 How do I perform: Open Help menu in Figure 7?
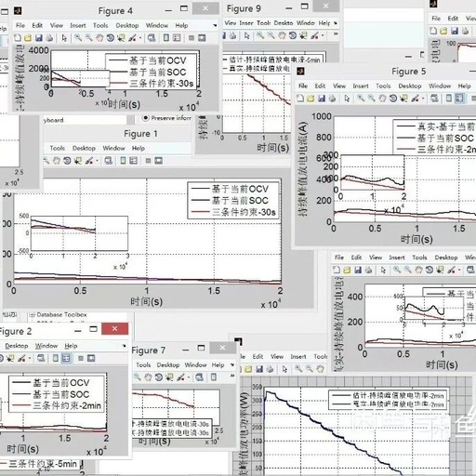pyautogui.click(x=218, y=364)
